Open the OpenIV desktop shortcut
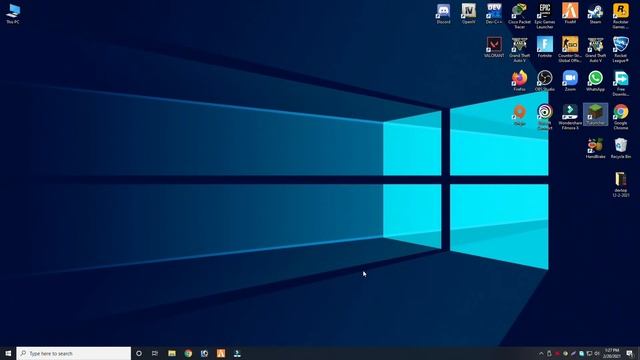 pyautogui.click(x=469, y=13)
